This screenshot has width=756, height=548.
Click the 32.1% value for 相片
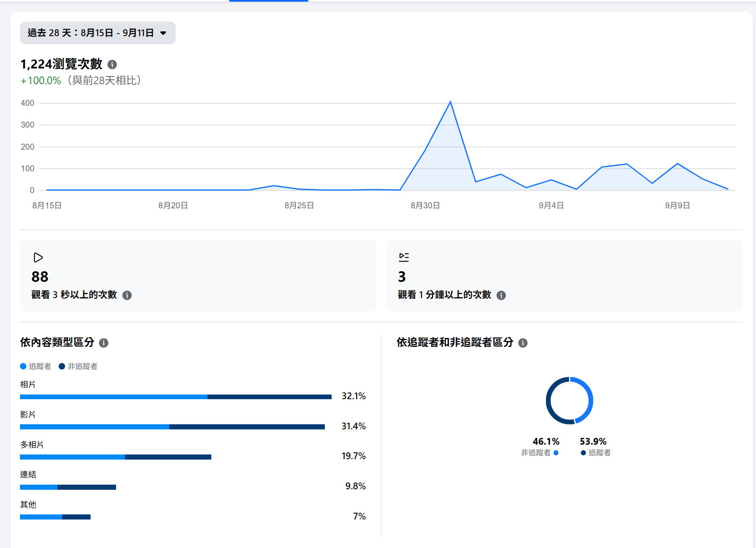click(x=354, y=396)
